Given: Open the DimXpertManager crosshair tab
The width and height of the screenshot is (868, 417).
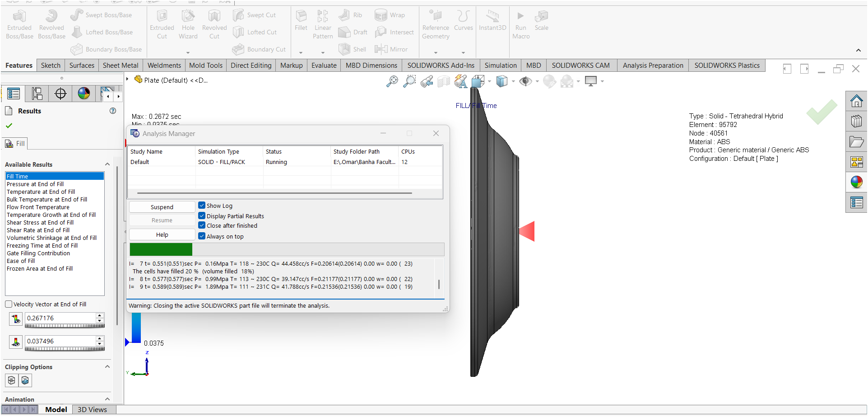Looking at the screenshot, I should coord(60,94).
